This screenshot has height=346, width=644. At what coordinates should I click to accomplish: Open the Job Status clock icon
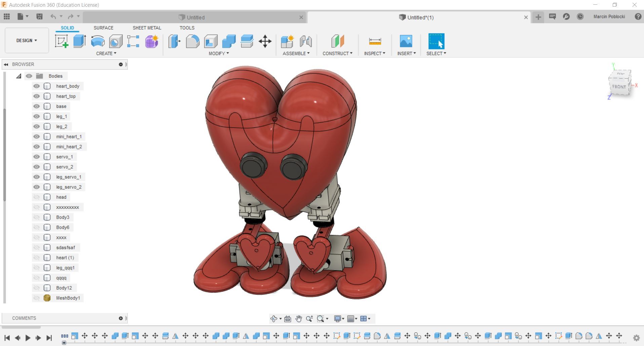[x=580, y=16]
